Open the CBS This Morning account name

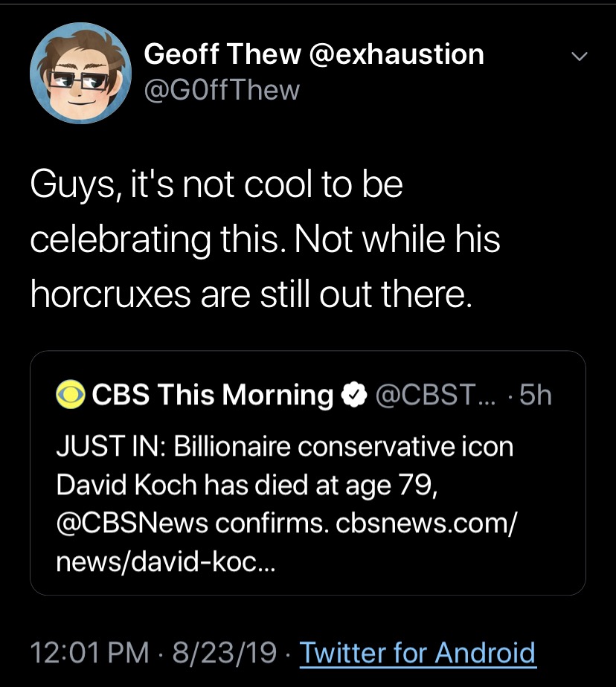(x=213, y=395)
